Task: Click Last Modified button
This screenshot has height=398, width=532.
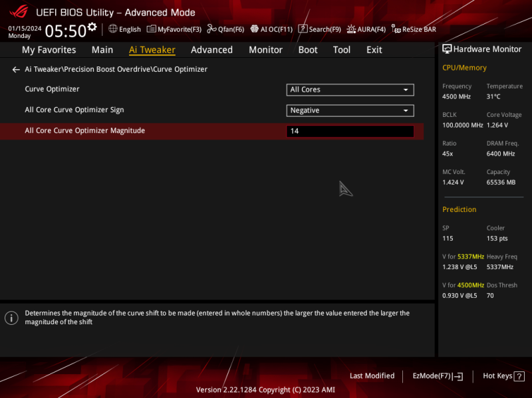Action: tap(372, 376)
